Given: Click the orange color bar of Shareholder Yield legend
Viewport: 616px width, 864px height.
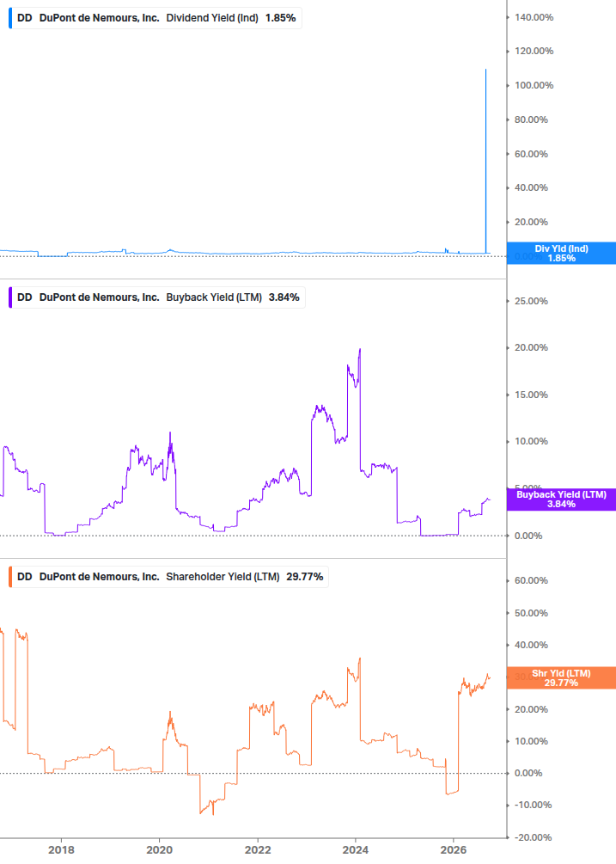Looking at the screenshot, I should coord(10,576).
